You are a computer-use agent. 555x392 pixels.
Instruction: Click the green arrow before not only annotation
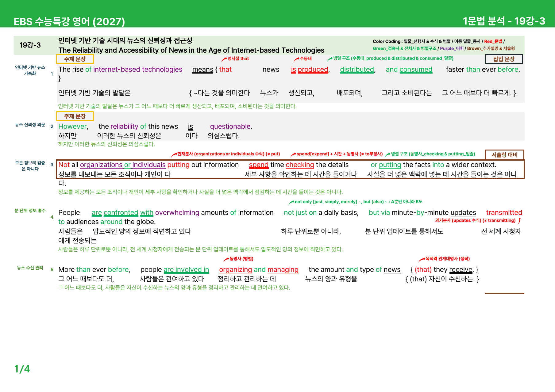291,202
